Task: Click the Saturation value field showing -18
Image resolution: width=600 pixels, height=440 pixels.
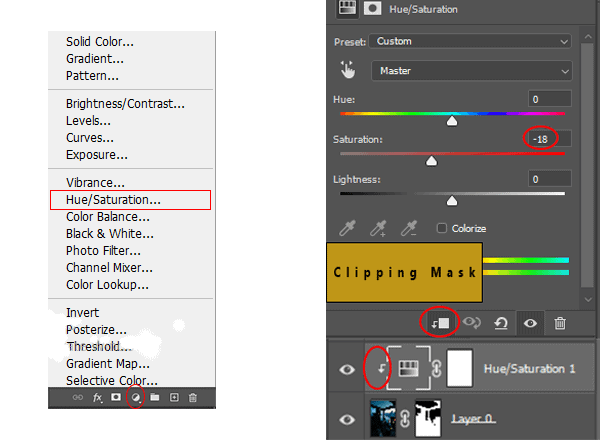Action: click(x=550, y=139)
